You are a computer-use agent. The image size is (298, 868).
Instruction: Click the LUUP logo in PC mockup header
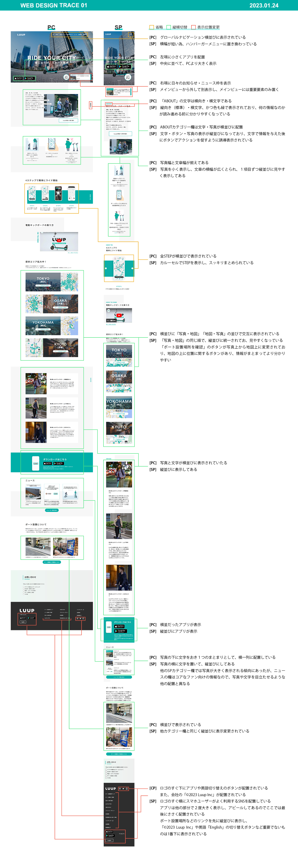[21, 35]
